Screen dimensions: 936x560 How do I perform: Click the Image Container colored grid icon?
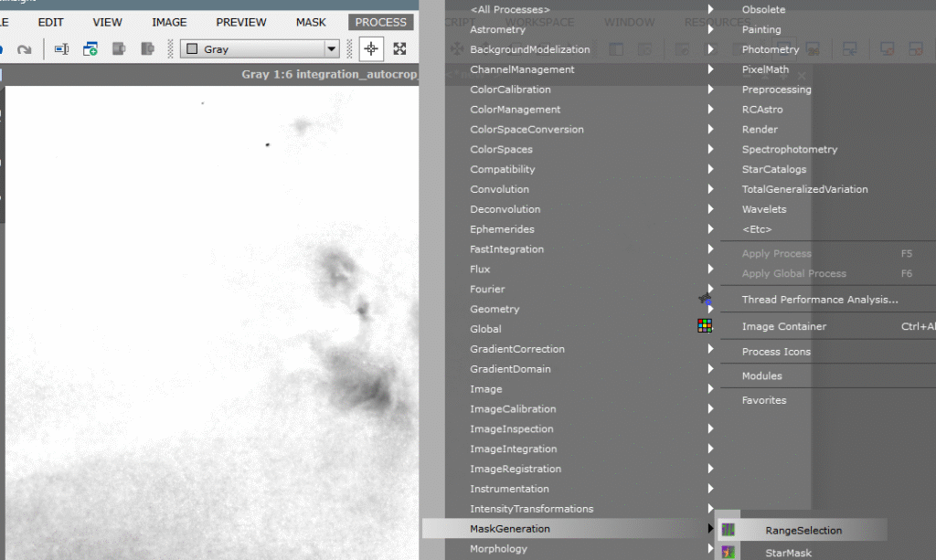tap(705, 325)
